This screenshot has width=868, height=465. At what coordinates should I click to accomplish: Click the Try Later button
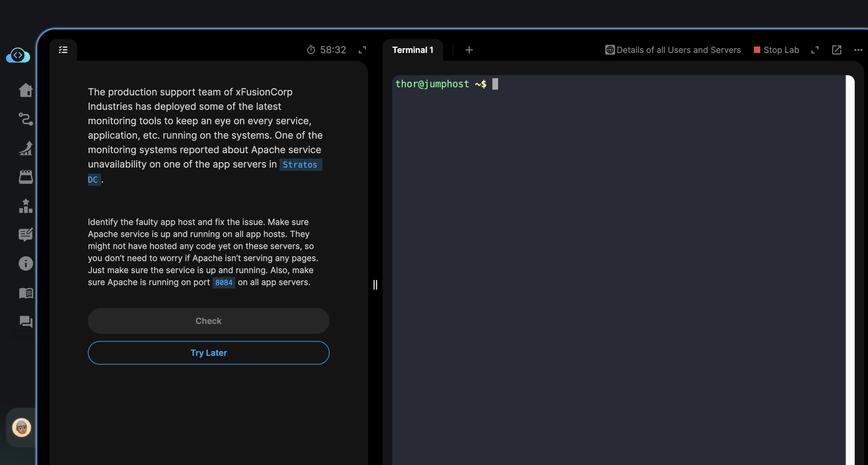(x=209, y=352)
